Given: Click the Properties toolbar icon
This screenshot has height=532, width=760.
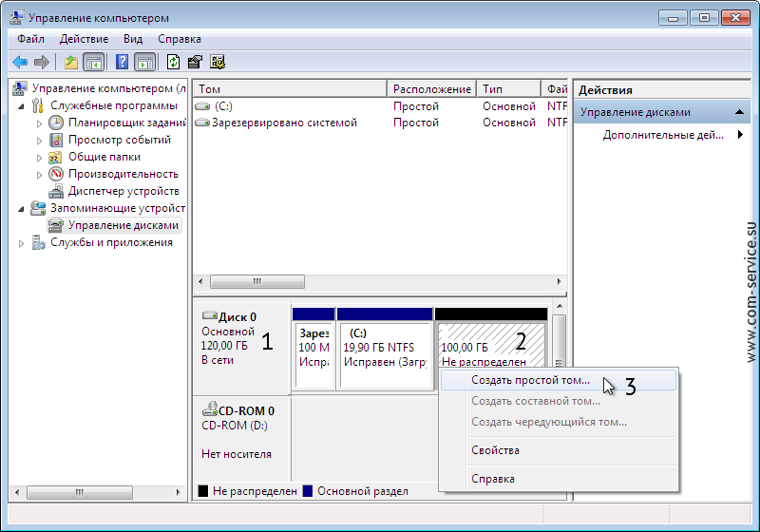Looking at the screenshot, I should tap(195, 62).
